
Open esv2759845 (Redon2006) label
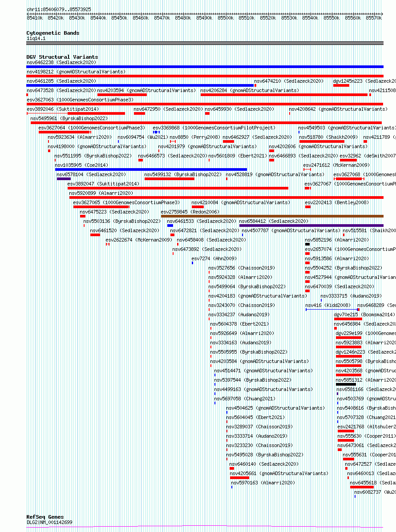tap(190, 212)
